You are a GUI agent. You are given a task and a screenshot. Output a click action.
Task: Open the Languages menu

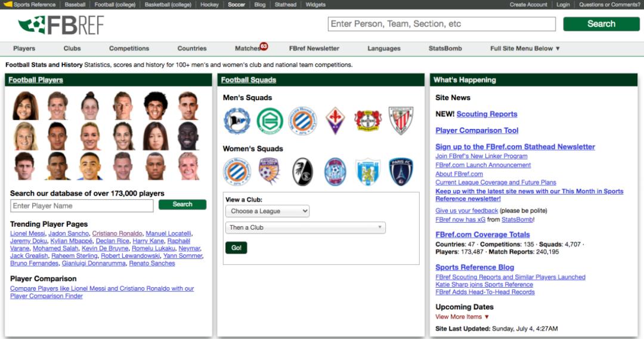384,48
